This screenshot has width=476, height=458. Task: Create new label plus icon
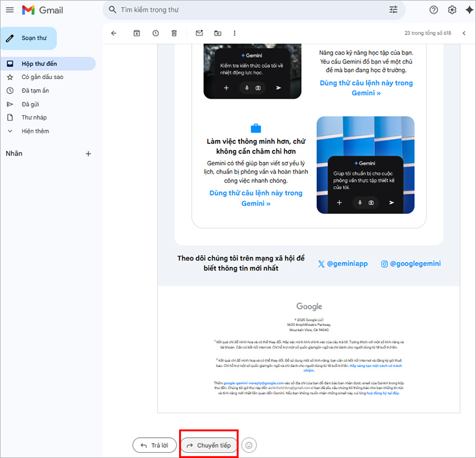point(88,154)
